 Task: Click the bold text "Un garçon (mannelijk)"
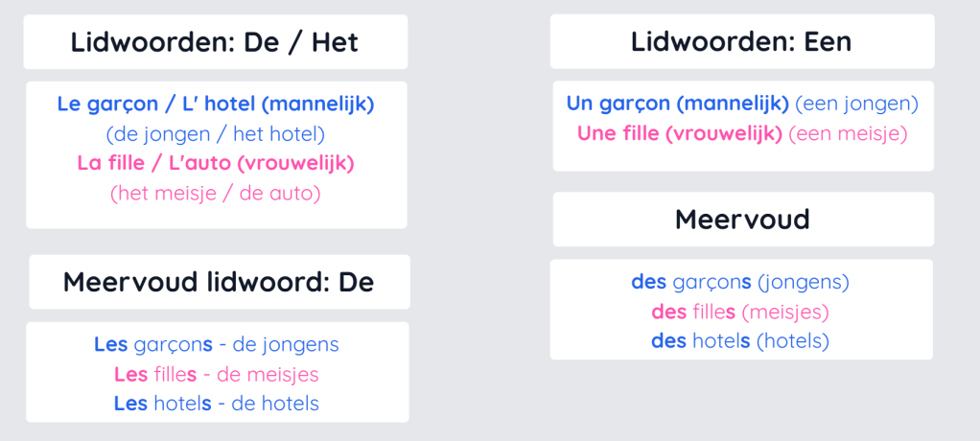677,104
